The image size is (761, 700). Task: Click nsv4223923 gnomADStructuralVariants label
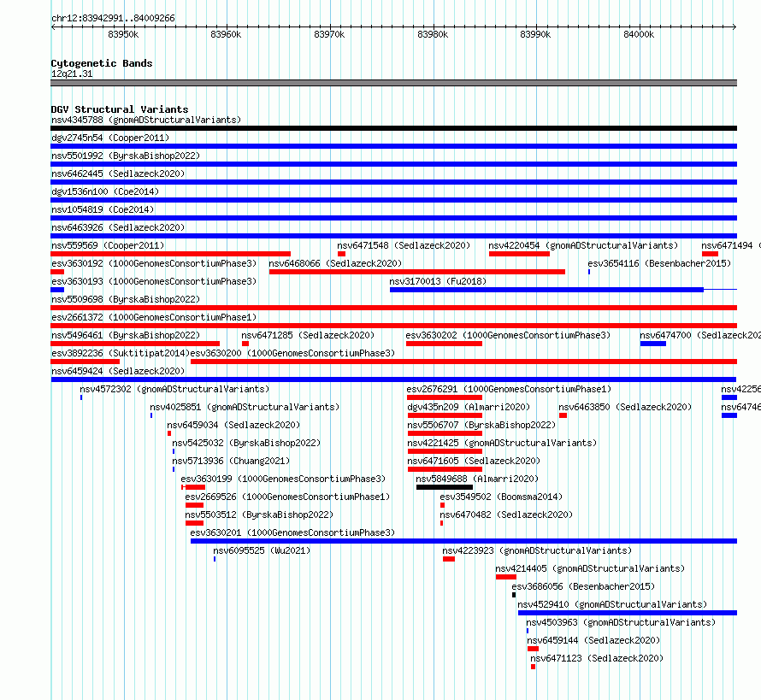click(x=537, y=550)
